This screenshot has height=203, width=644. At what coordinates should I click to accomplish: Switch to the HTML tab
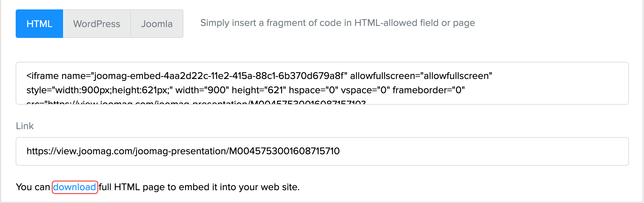tap(39, 24)
